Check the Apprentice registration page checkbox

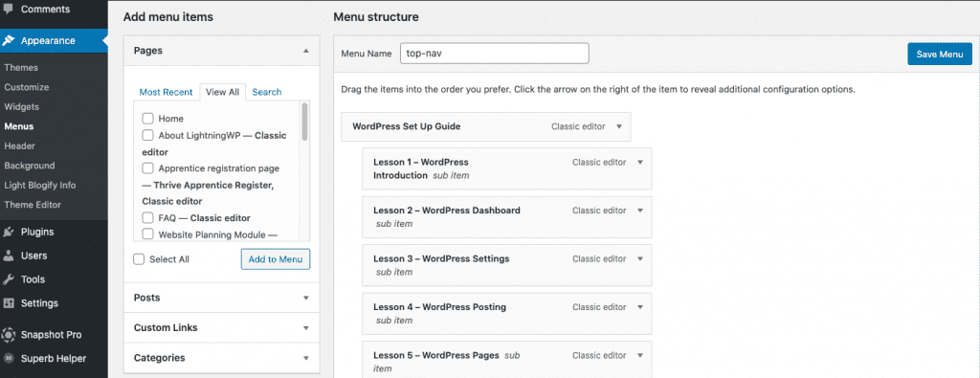click(147, 168)
